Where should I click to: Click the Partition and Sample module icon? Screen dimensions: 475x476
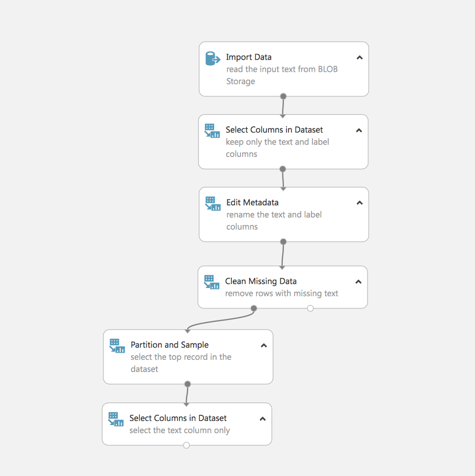tap(117, 346)
